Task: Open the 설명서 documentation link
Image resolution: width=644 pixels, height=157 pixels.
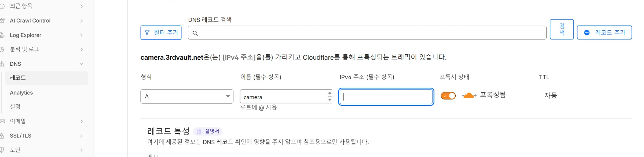Action: pos(212,131)
